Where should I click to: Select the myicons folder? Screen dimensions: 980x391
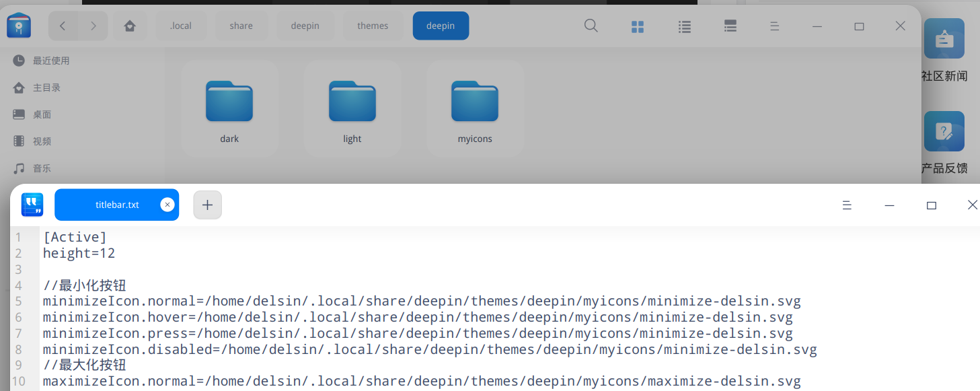pyautogui.click(x=475, y=109)
